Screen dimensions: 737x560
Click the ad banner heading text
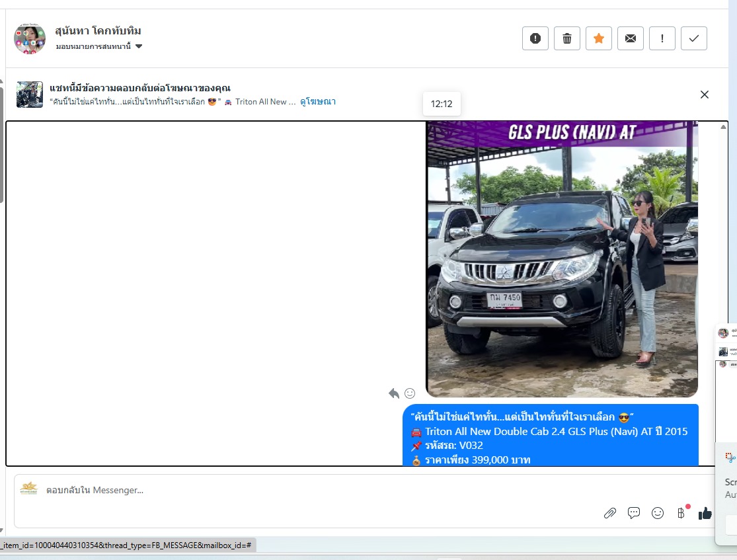point(140,88)
